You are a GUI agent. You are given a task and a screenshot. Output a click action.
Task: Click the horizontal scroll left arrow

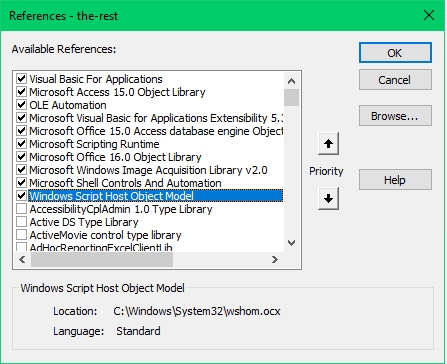pyautogui.click(x=22, y=259)
